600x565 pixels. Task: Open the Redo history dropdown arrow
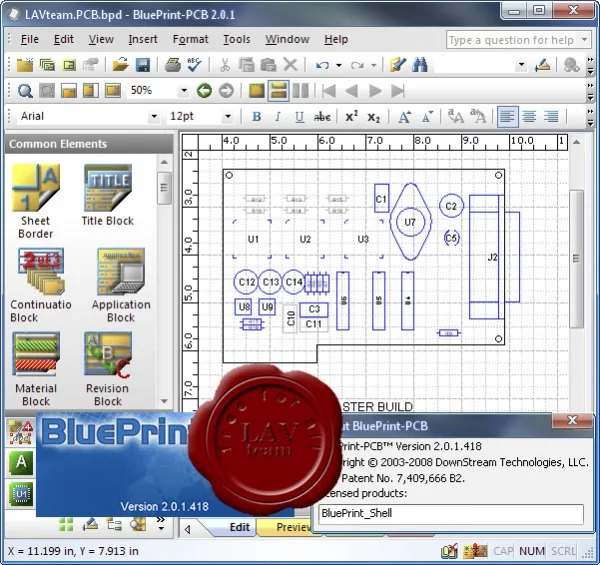[374, 65]
